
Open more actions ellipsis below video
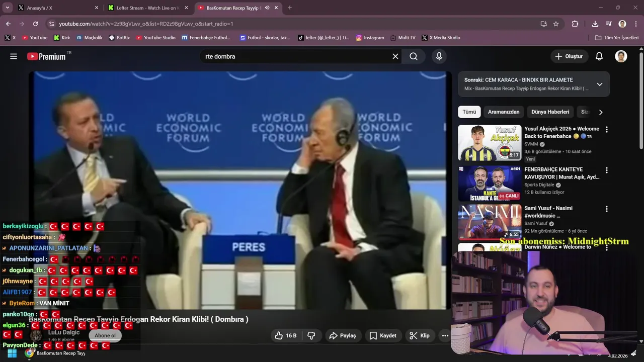(x=445, y=335)
